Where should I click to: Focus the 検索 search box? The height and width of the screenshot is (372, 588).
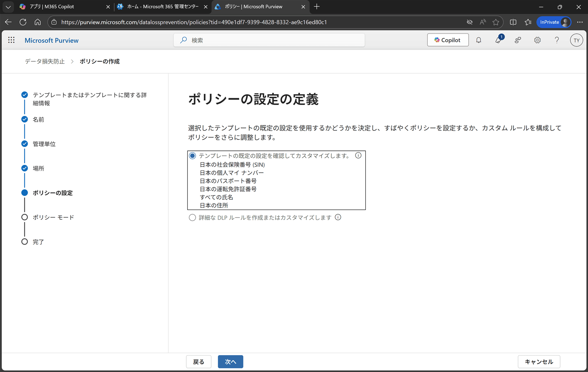pyautogui.click(x=269, y=40)
